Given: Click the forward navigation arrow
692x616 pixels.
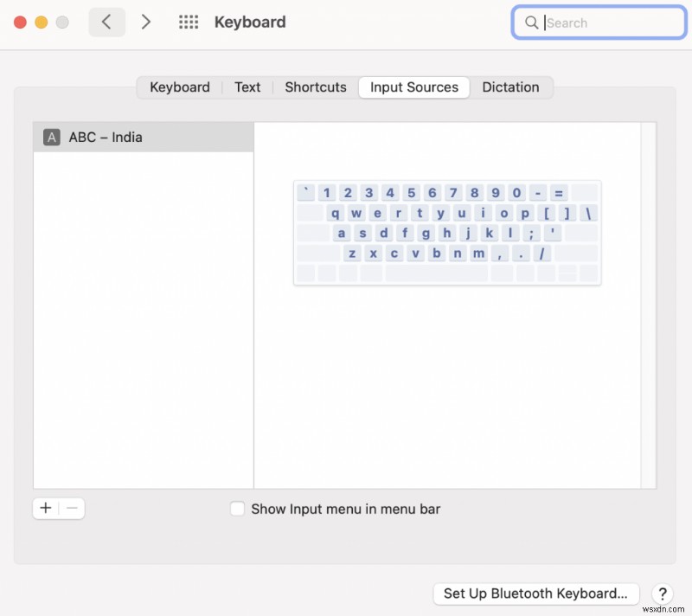Looking at the screenshot, I should pyautogui.click(x=146, y=22).
